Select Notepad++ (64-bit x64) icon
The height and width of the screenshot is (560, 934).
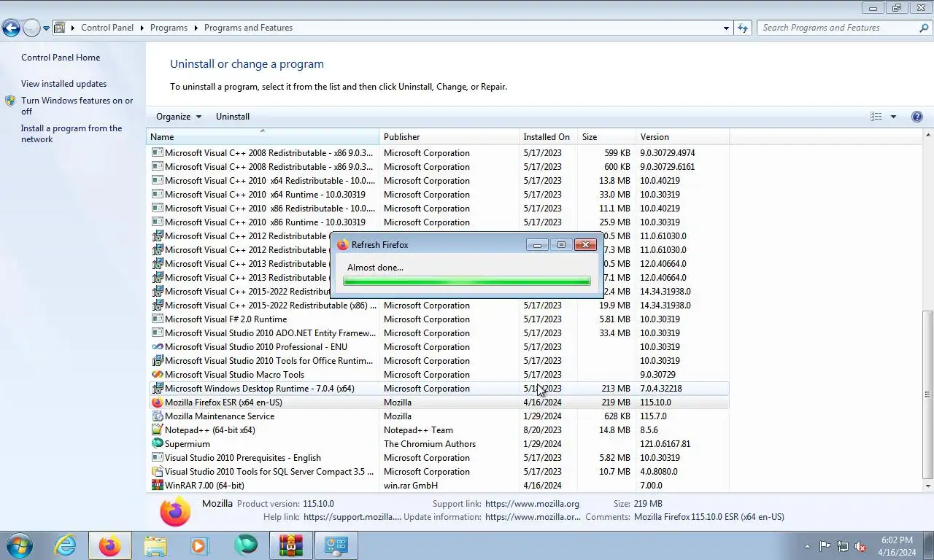pyautogui.click(x=157, y=430)
